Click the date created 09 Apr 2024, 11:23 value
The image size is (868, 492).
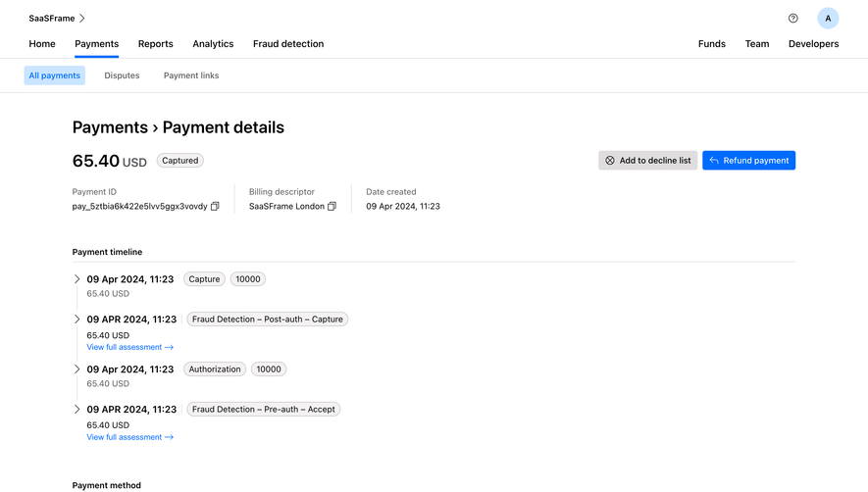(x=403, y=206)
